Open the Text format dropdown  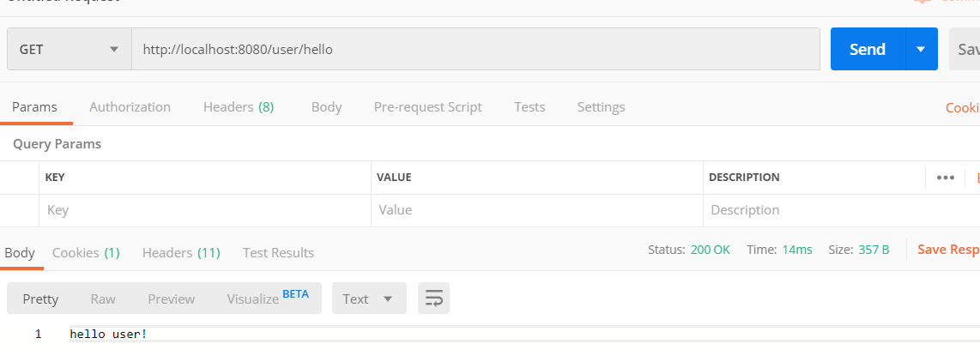click(368, 299)
